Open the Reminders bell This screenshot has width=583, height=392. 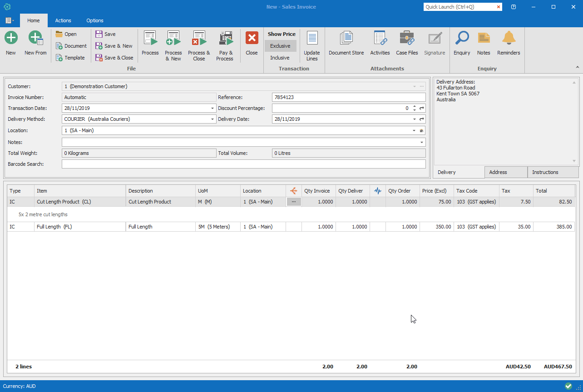point(508,44)
